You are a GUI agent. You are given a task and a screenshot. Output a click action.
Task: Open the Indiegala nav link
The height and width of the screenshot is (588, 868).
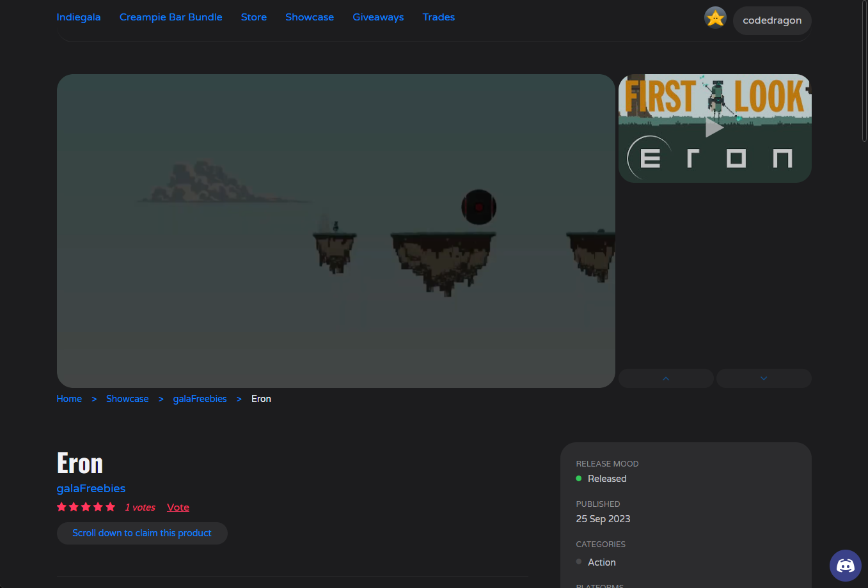point(79,17)
